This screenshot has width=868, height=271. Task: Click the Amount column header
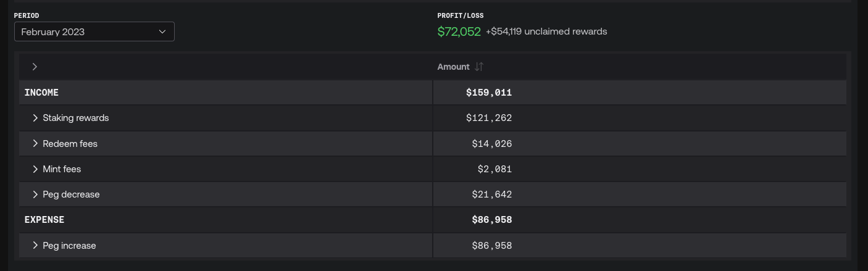453,67
